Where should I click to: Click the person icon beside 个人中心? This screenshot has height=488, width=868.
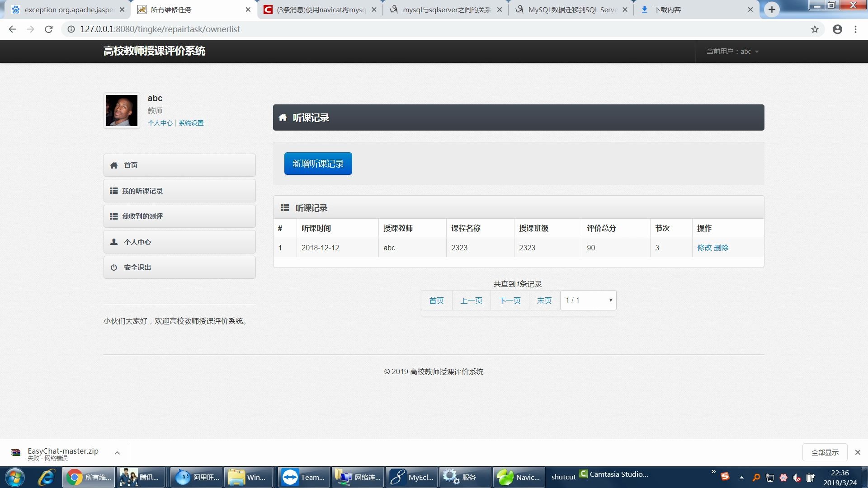coord(114,242)
